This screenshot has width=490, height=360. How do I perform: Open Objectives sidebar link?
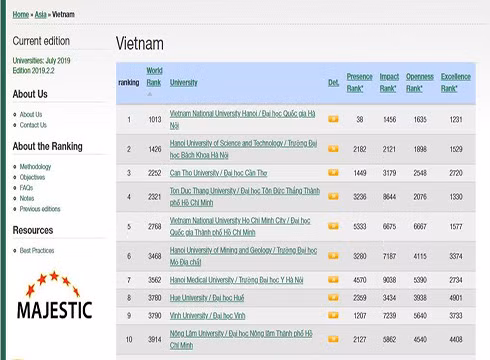pyautogui.click(x=32, y=177)
